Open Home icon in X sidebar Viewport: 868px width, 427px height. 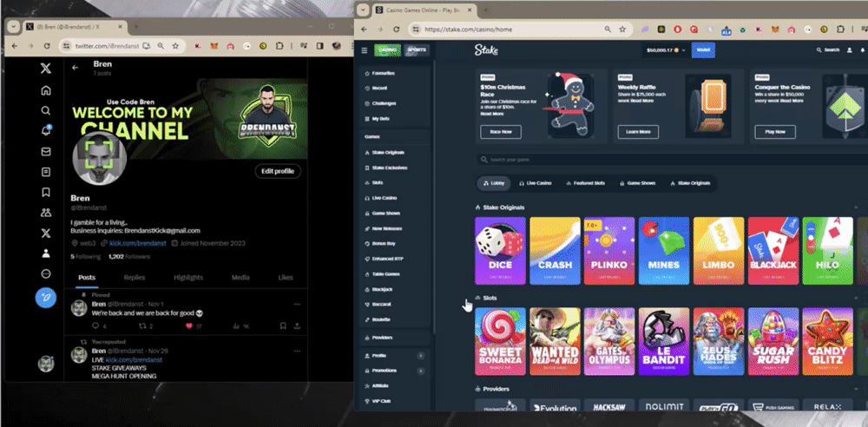[x=46, y=90]
